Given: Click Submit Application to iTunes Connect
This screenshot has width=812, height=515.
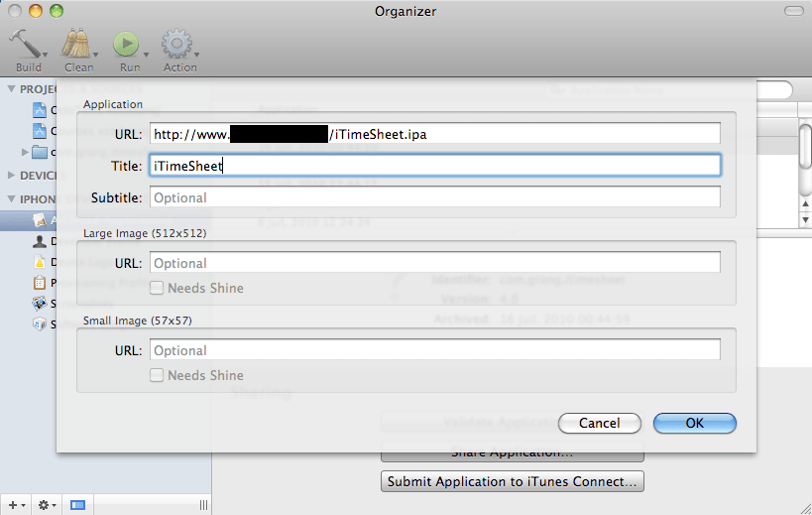Looking at the screenshot, I should [x=513, y=482].
